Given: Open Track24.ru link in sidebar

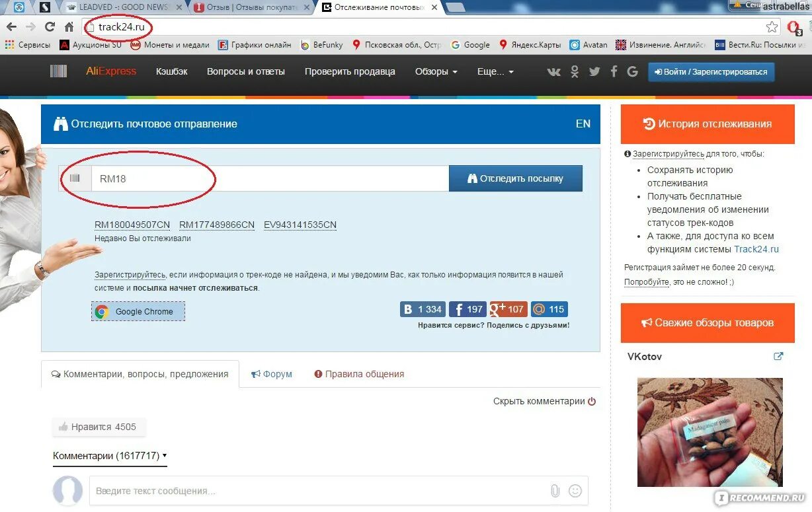Looking at the screenshot, I should coord(756,249).
